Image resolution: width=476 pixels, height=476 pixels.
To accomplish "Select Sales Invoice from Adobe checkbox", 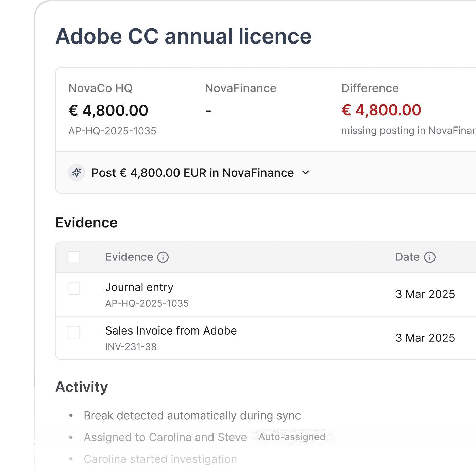I will pos(74,332).
